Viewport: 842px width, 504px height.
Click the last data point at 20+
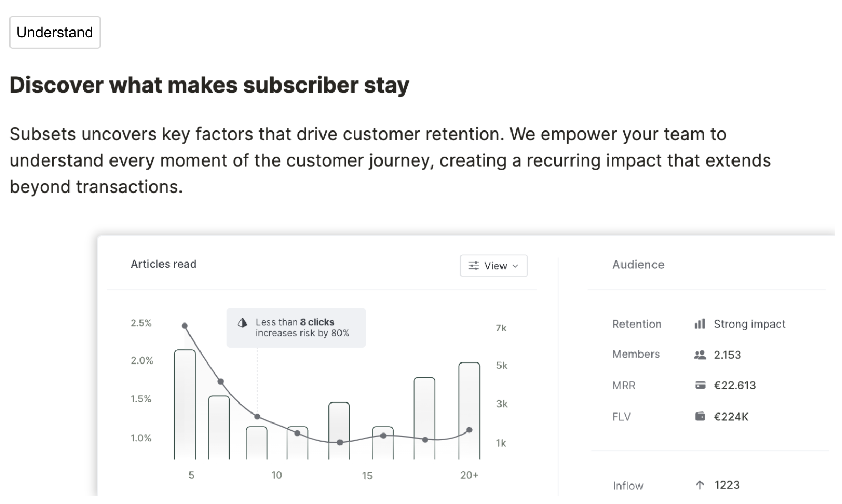[469, 430]
